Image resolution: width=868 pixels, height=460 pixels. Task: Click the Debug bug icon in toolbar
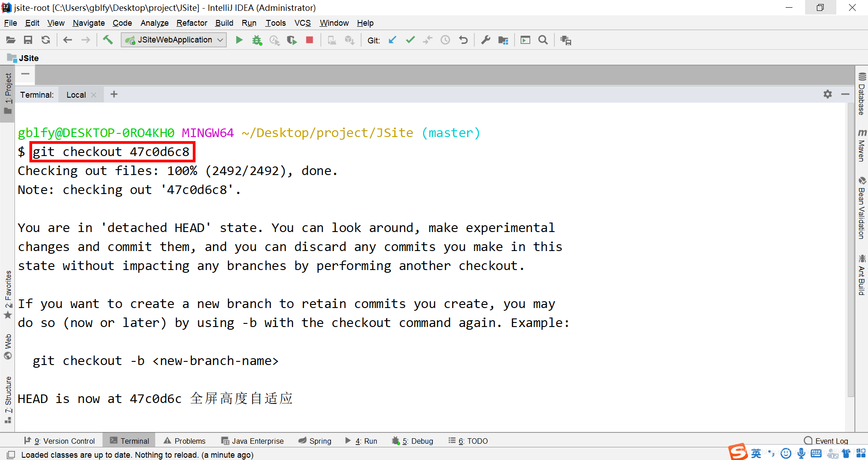click(x=257, y=40)
